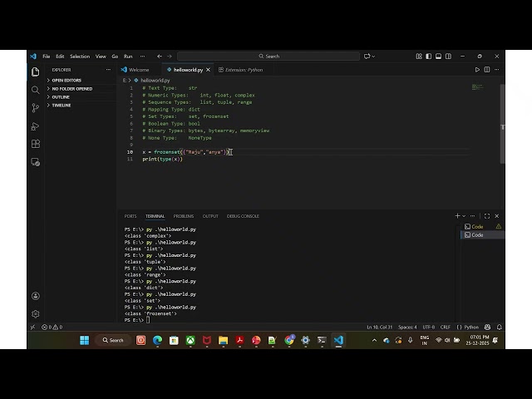Change encoding via UTF-8
Image resolution: width=532 pixels, height=399 pixels.
pyautogui.click(x=429, y=327)
